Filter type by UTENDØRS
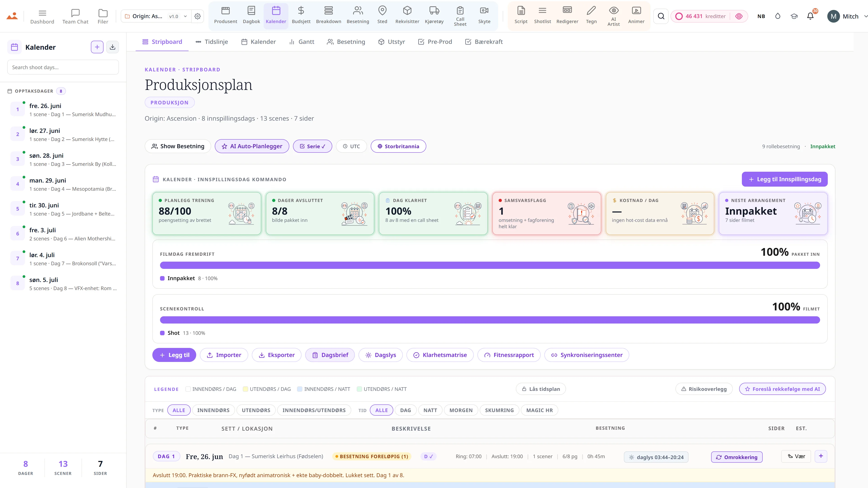 (256, 410)
